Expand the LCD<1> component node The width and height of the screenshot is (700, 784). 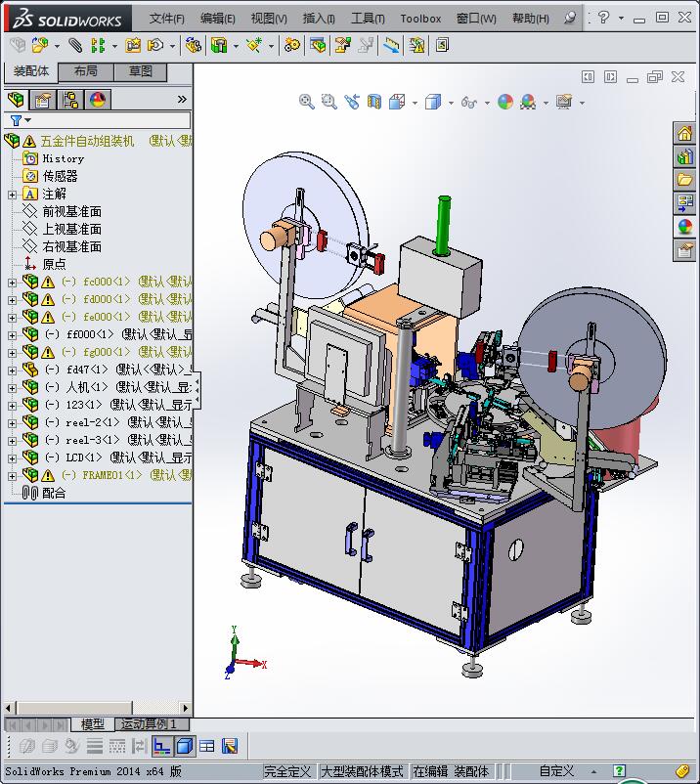point(12,458)
